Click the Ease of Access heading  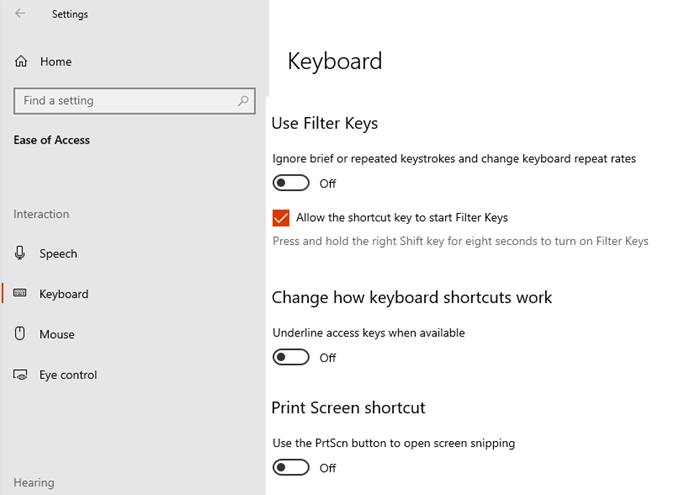click(52, 140)
